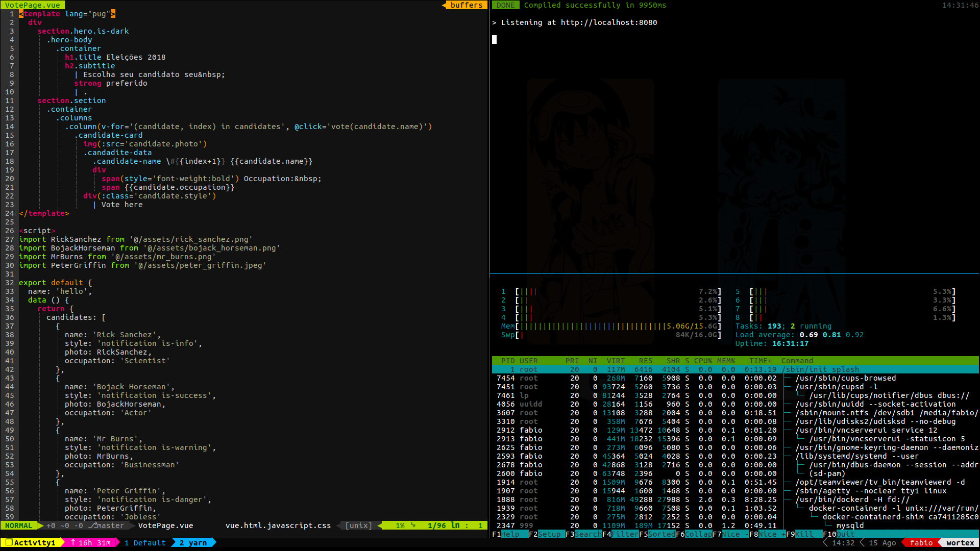
Task: Open the http://localhost:8080 link
Action: 608,22
